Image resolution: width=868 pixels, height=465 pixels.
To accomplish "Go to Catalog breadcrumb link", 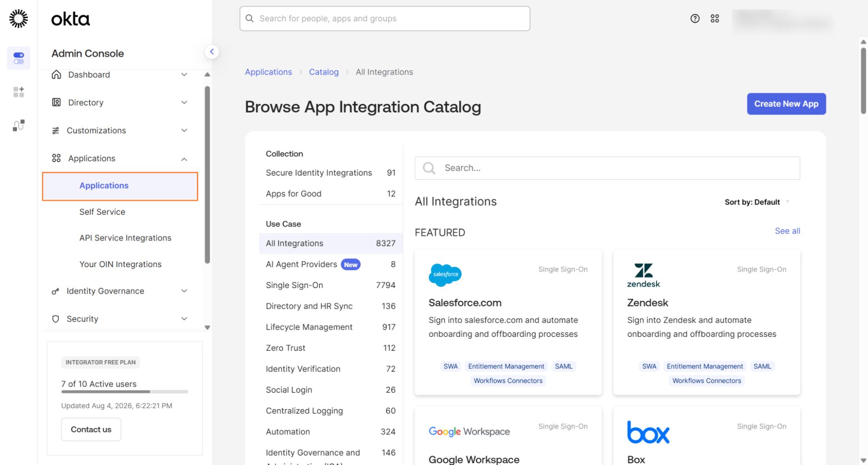I will (x=323, y=72).
